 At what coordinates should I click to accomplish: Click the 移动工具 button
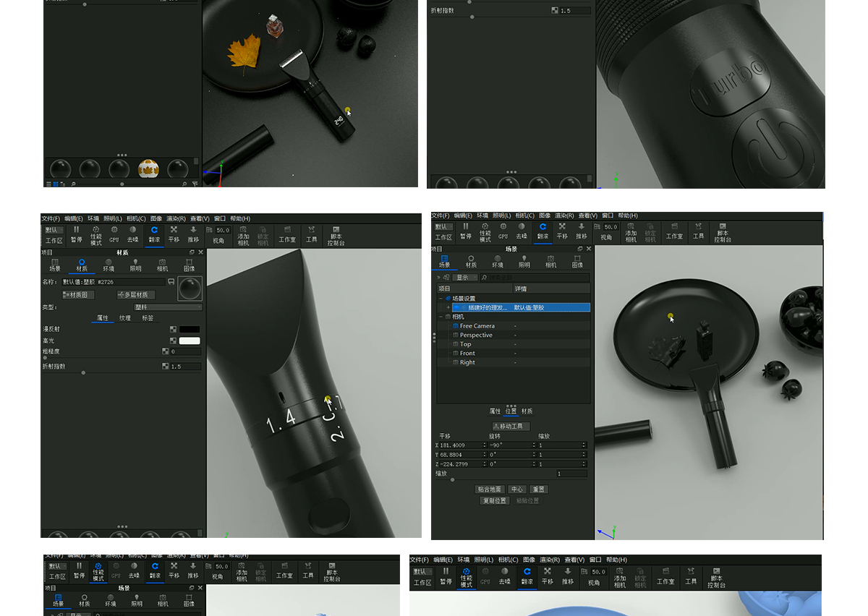tap(511, 427)
